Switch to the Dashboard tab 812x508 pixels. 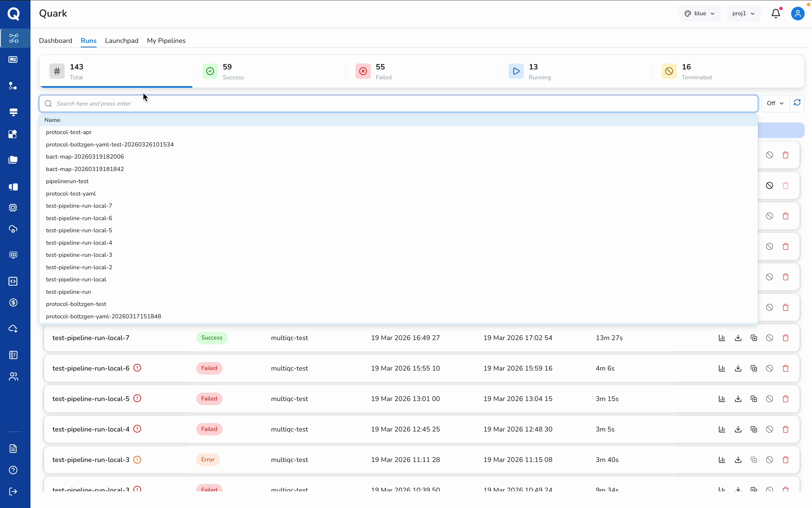[55, 41]
